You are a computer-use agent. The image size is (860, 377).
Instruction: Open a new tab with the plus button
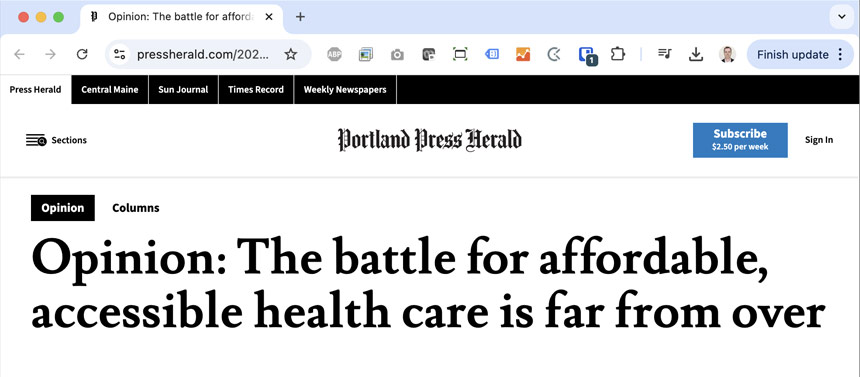point(300,16)
